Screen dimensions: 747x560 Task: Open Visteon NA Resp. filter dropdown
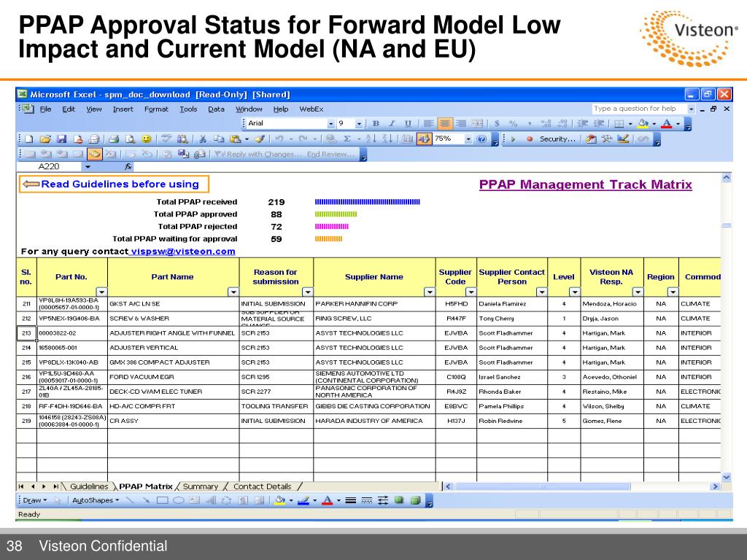(638, 292)
